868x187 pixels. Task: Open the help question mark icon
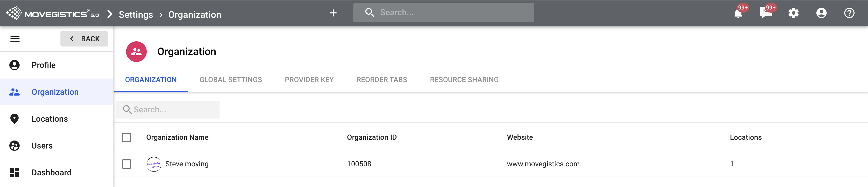tap(849, 13)
